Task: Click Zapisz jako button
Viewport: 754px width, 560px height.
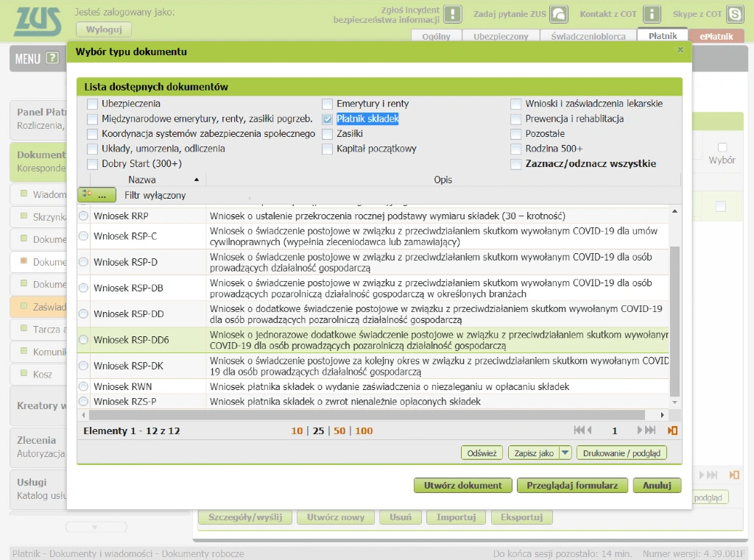Action: coord(534,453)
